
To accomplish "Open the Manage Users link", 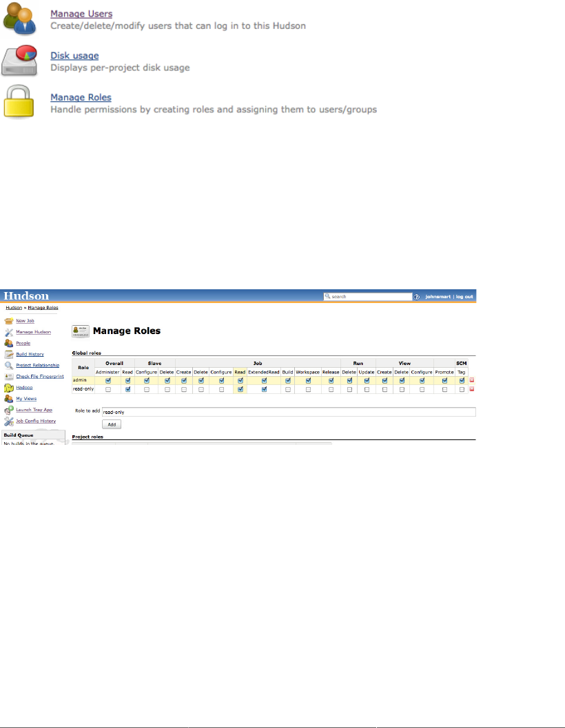I will pyautogui.click(x=81, y=14).
